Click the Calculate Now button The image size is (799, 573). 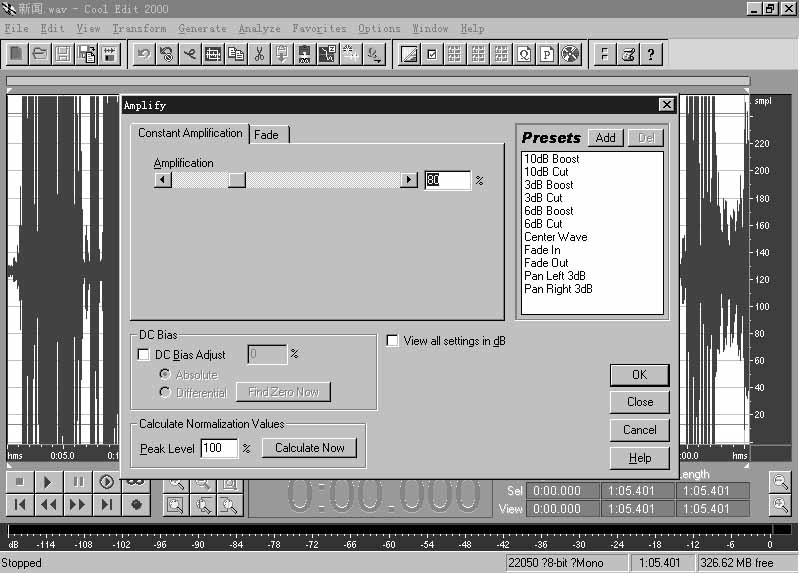(x=309, y=448)
